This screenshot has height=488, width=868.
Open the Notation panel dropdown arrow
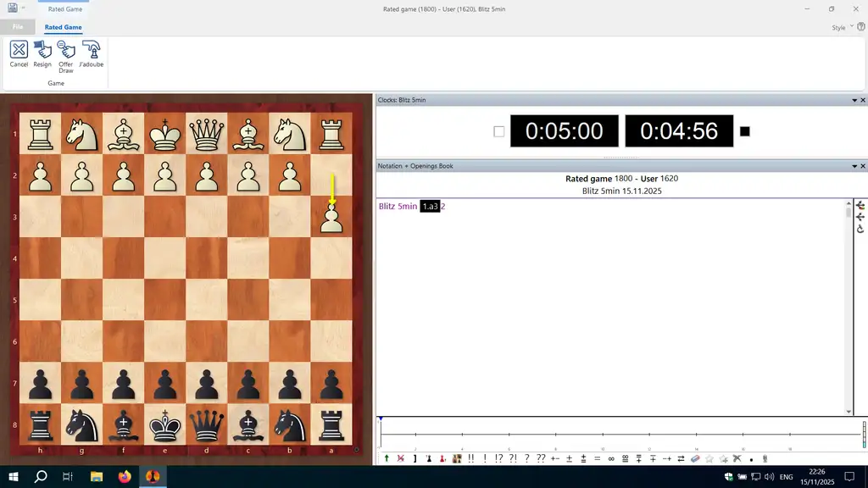click(854, 166)
